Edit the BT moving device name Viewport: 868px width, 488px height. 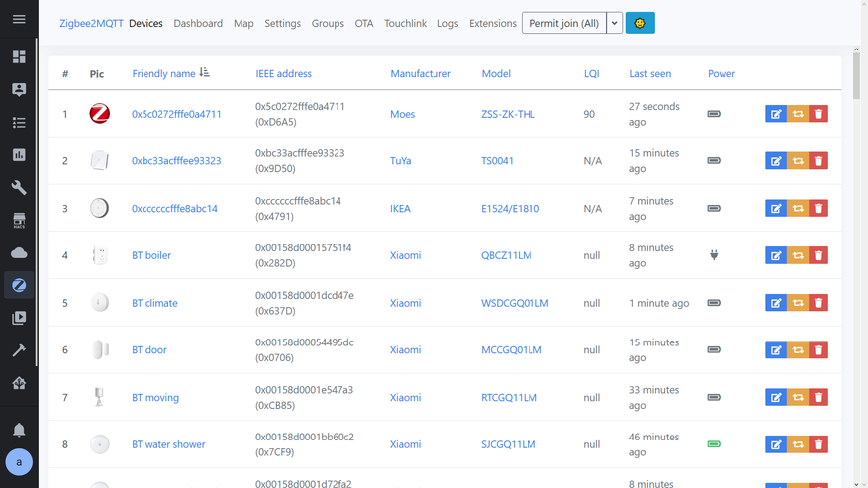point(776,397)
